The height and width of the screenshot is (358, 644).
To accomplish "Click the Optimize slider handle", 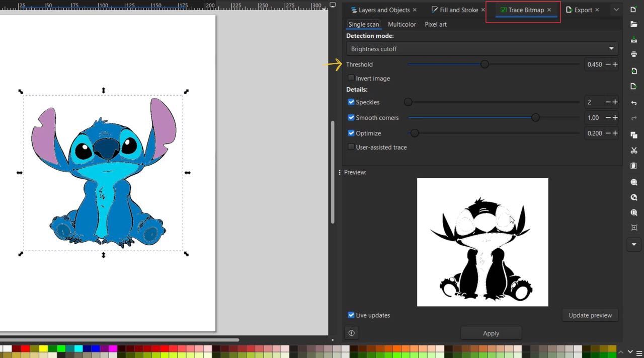I will click(415, 133).
